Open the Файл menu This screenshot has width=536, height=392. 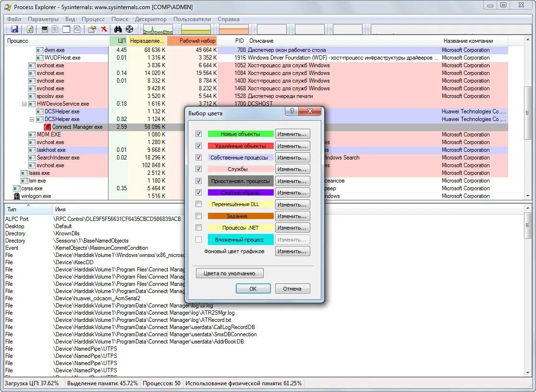(x=14, y=19)
